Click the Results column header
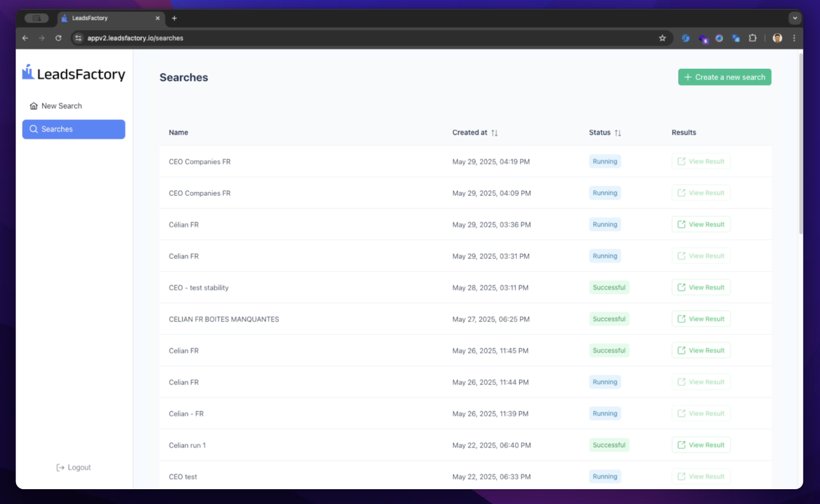This screenshot has height=504, width=820. click(x=684, y=133)
